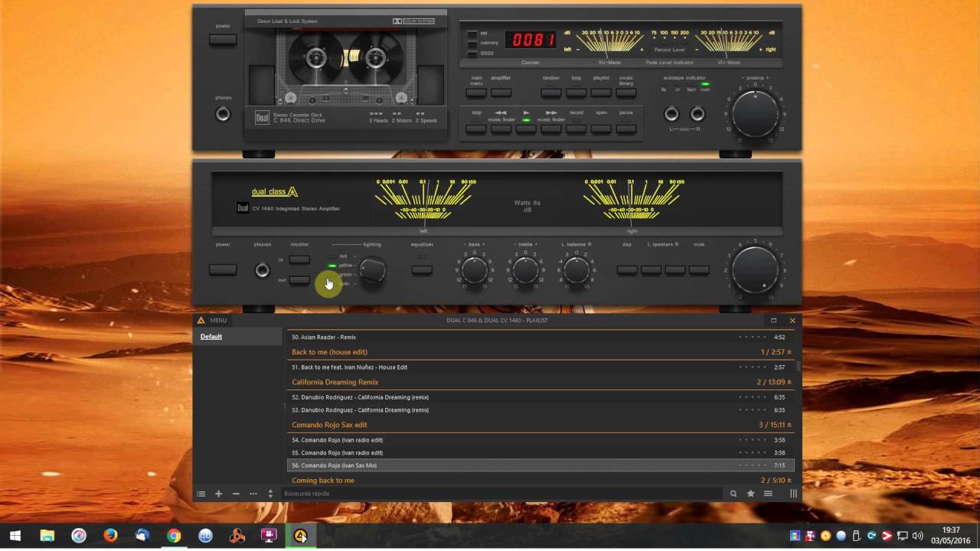This screenshot has height=551, width=980.
Task: Open the three-dots more options icon
Action: click(253, 494)
